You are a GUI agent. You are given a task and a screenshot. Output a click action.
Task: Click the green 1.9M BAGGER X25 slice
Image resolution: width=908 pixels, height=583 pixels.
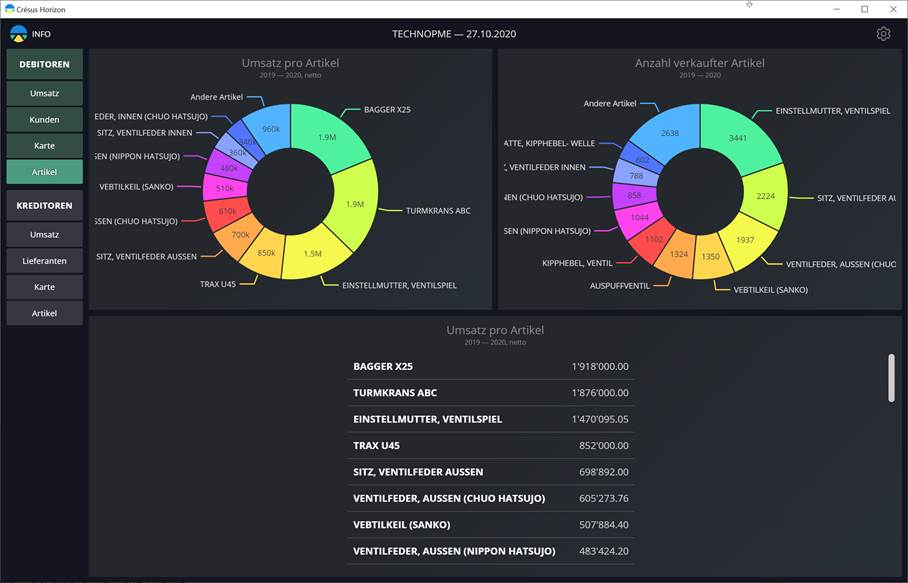pyautogui.click(x=328, y=137)
